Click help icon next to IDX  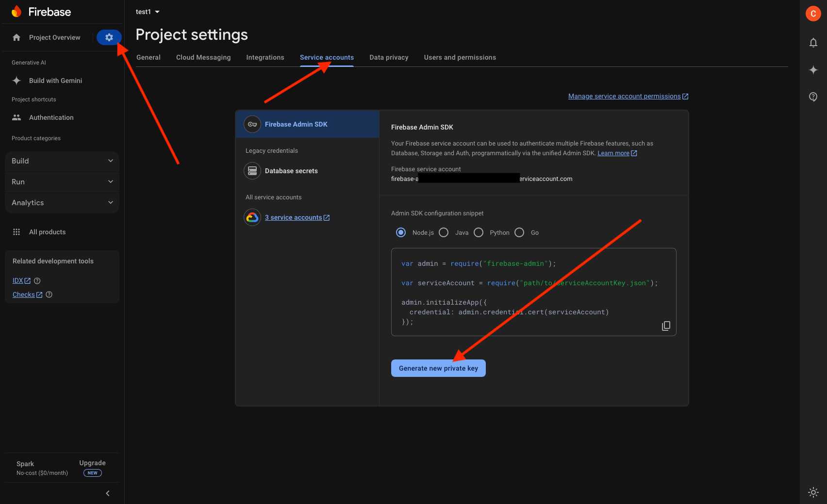click(x=37, y=281)
